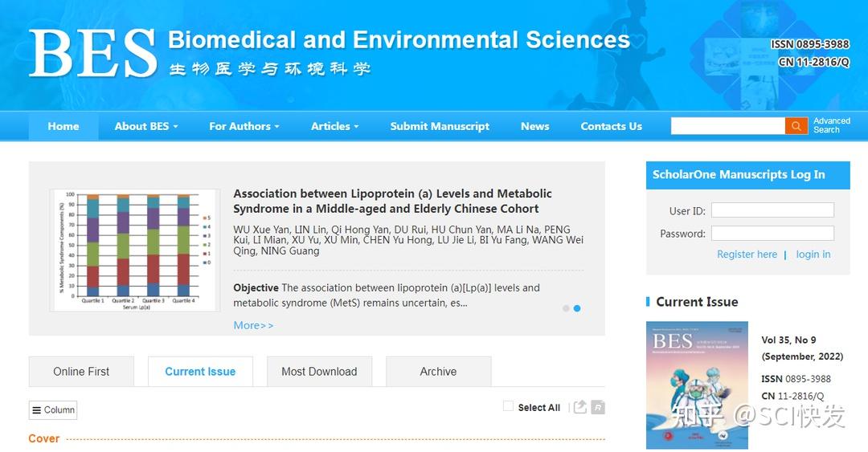The image size is (868, 452).
Task: Click the export citations icon
Action: tap(579, 407)
